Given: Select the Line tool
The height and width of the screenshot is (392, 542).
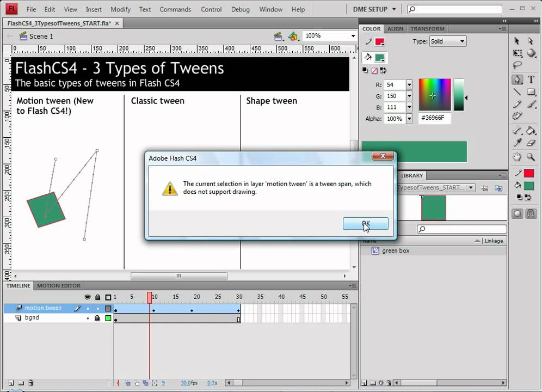Looking at the screenshot, I should 517,91.
